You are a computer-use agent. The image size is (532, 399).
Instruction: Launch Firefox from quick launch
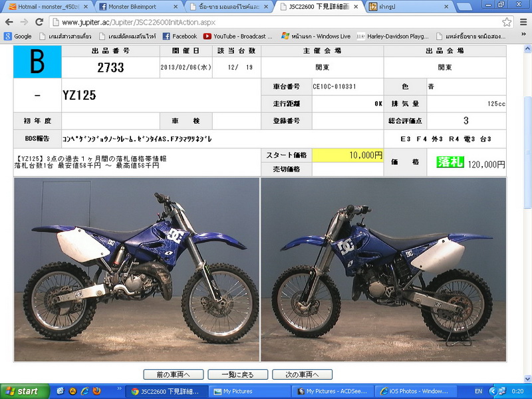click(96, 391)
